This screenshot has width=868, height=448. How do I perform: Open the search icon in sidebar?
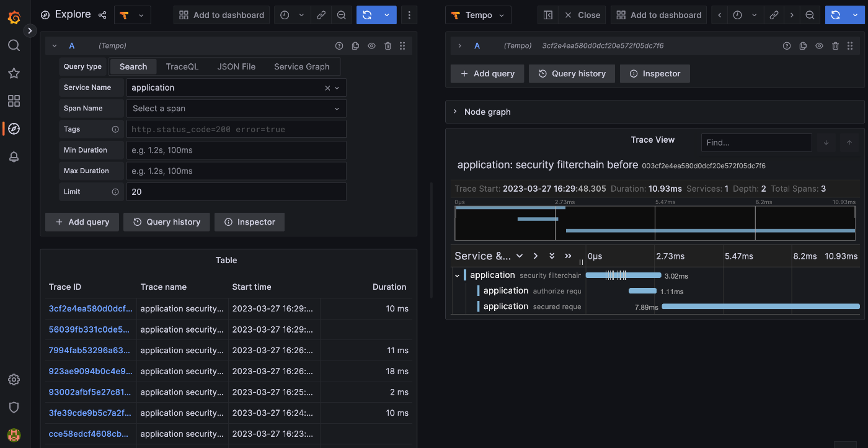(14, 45)
